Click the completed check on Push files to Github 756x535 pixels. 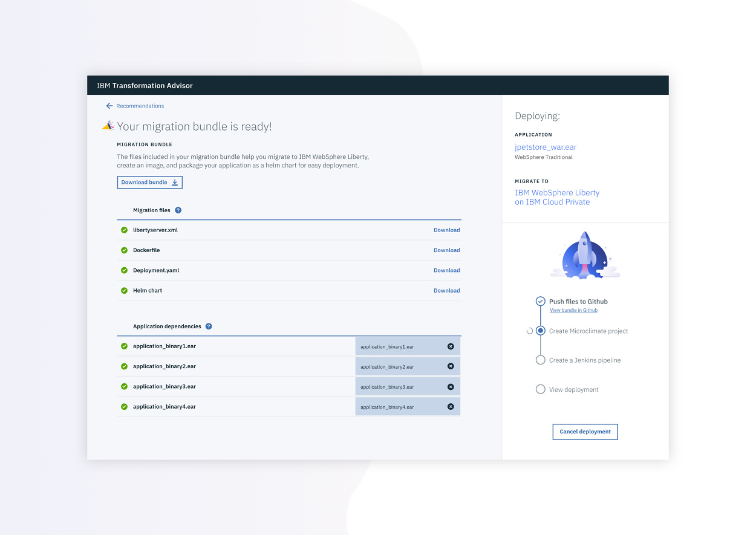pyautogui.click(x=540, y=301)
